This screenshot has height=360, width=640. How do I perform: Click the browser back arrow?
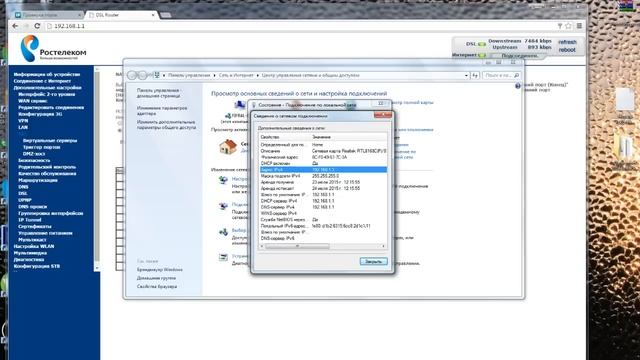pos(15,26)
